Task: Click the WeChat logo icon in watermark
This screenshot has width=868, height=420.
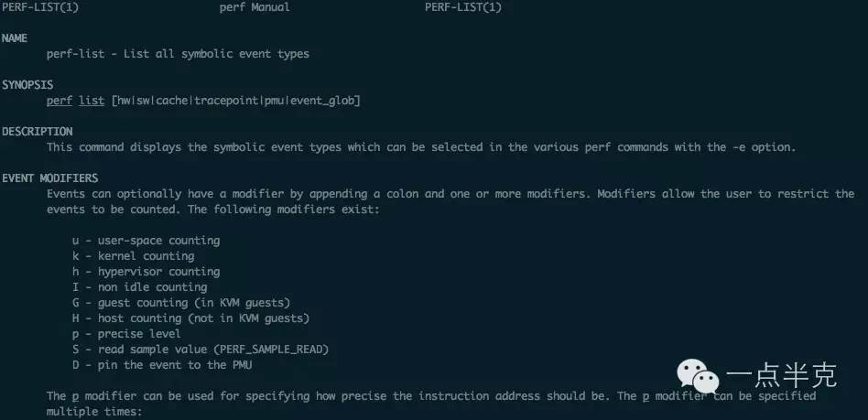Action: click(699, 375)
